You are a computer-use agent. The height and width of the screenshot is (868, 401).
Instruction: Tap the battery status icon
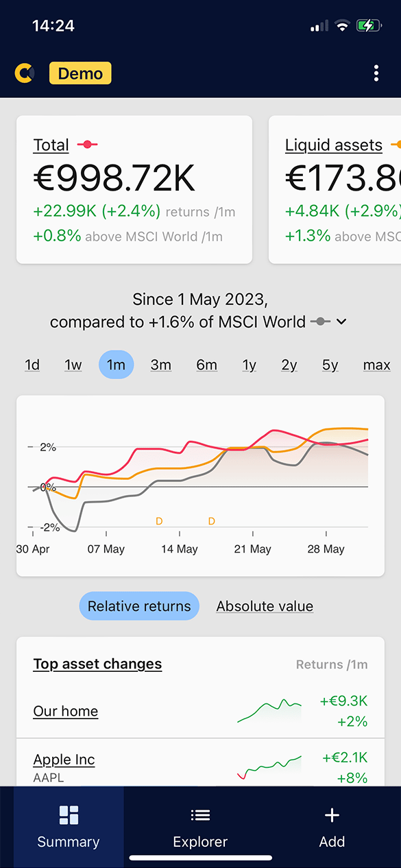click(369, 26)
